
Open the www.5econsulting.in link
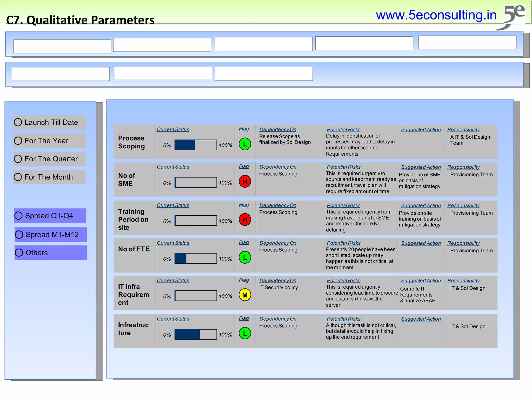(x=436, y=15)
